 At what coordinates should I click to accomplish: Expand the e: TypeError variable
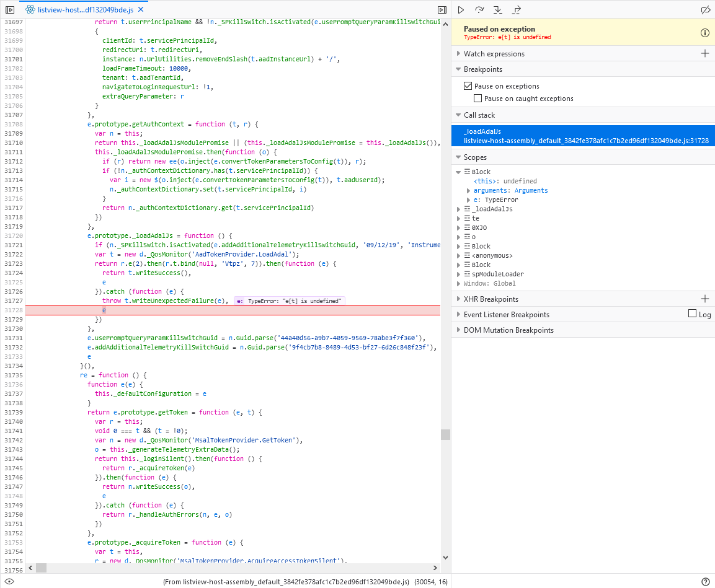coord(468,200)
